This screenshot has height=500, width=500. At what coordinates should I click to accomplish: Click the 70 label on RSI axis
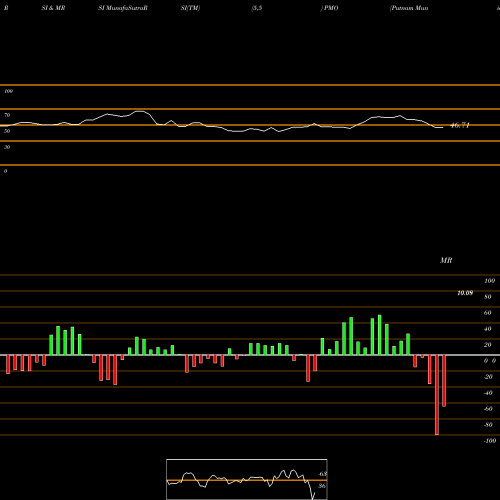[7, 115]
